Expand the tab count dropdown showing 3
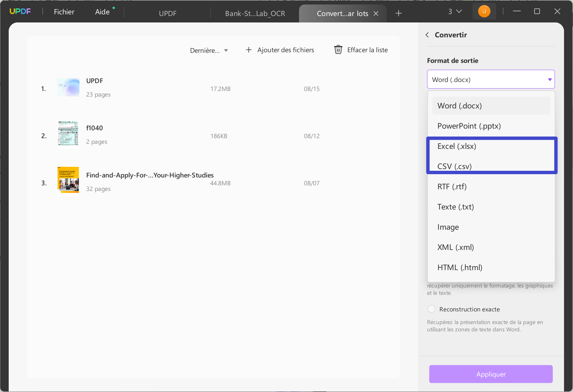The image size is (573, 392). [x=455, y=12]
